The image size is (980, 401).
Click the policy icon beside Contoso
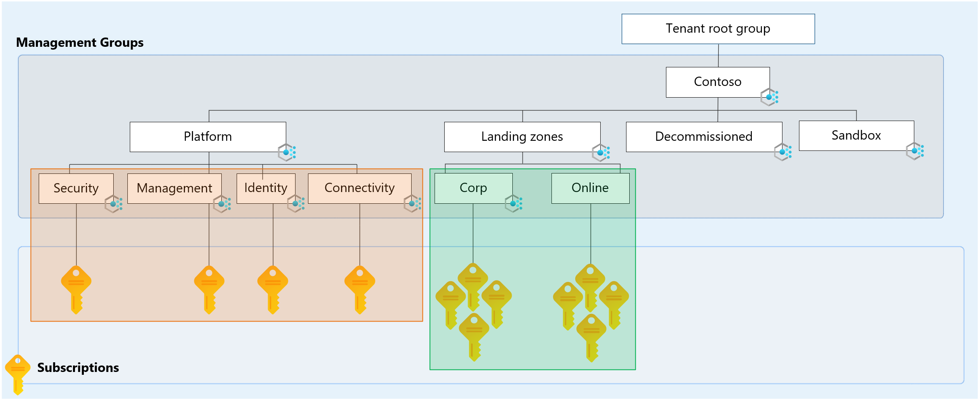769,97
